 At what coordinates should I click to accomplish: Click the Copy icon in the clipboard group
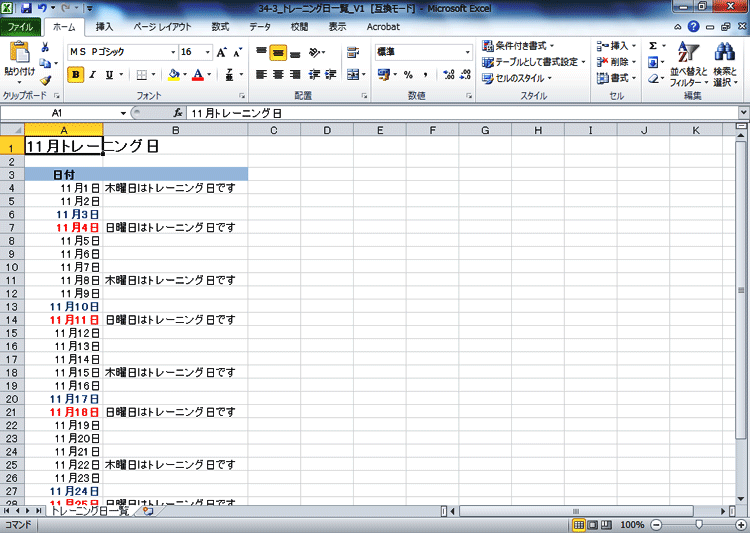click(45, 63)
